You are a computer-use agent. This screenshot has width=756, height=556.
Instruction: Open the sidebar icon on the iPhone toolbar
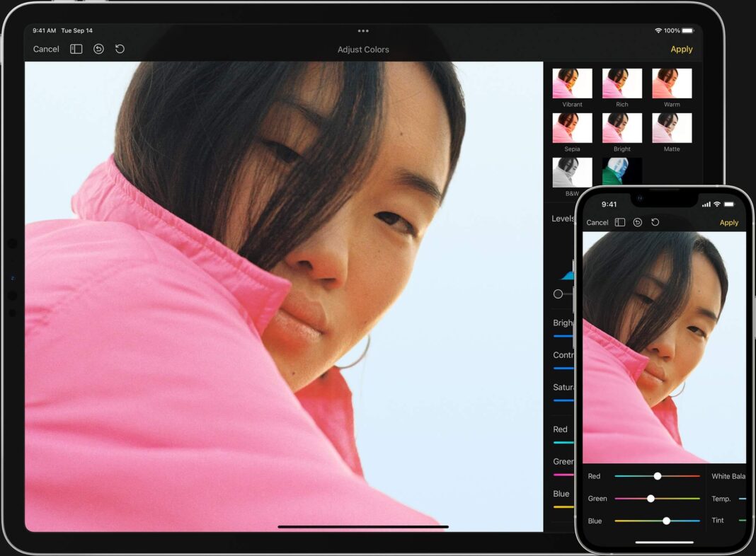pyautogui.click(x=619, y=222)
